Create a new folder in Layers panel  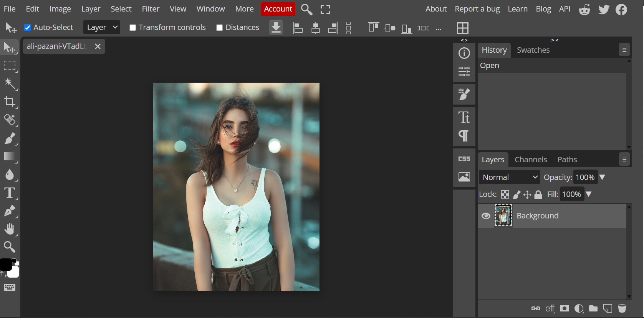[x=593, y=308]
